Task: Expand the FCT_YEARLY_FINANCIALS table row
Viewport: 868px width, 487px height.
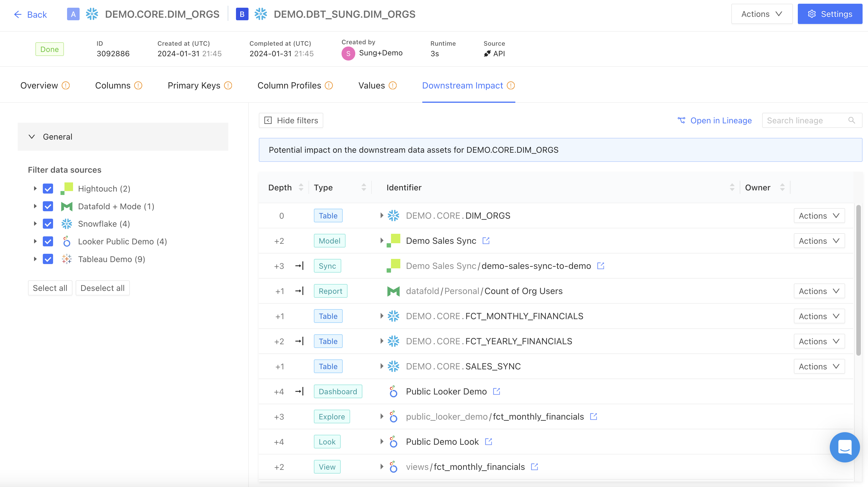Action: click(x=381, y=341)
